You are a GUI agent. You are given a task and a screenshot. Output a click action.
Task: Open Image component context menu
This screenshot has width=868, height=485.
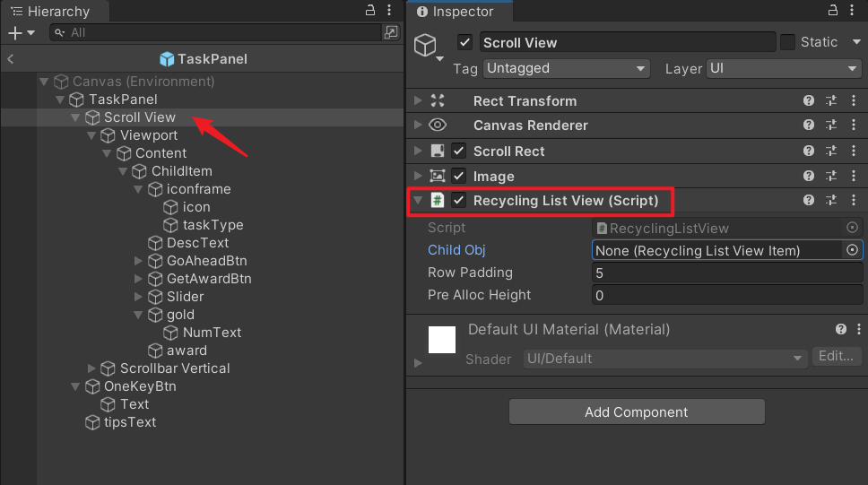tap(854, 176)
